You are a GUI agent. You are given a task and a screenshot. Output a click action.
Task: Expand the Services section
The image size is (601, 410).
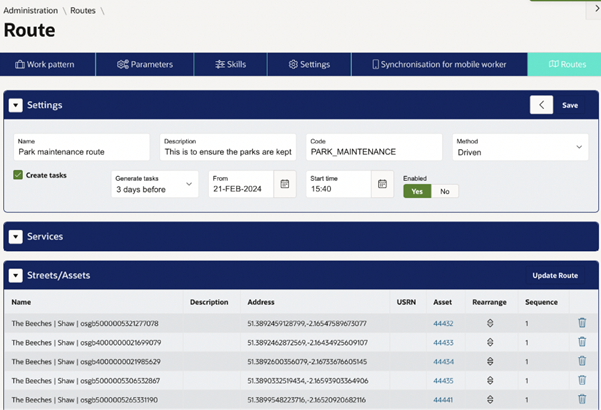[x=15, y=236]
